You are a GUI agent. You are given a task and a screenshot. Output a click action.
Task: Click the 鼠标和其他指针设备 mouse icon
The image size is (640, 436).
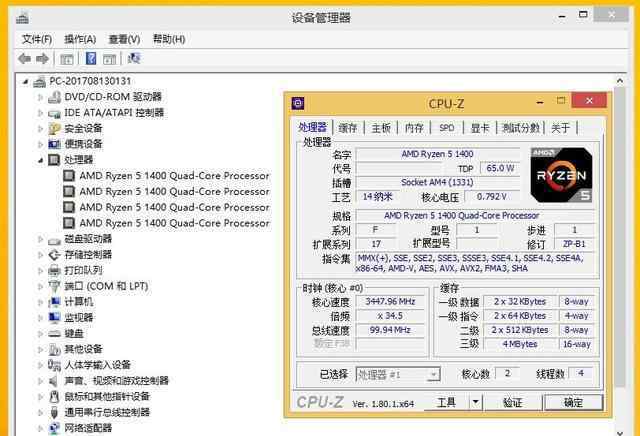[54, 397]
